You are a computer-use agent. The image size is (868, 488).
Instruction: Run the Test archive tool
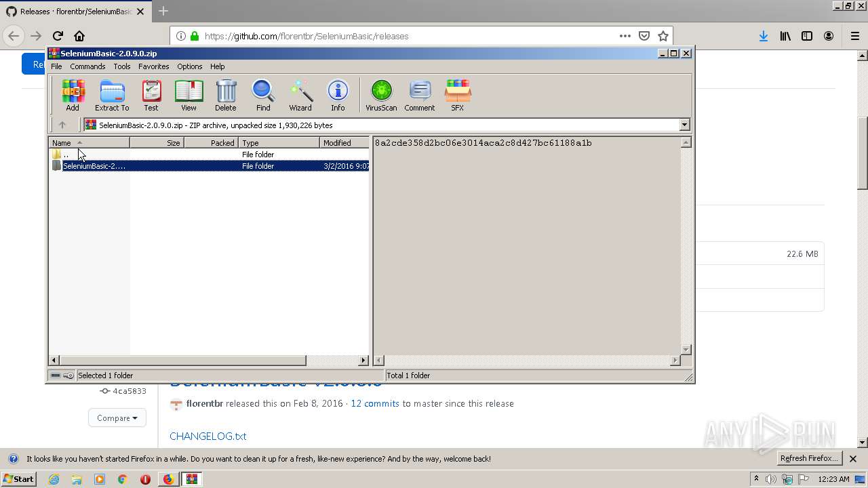(x=151, y=95)
